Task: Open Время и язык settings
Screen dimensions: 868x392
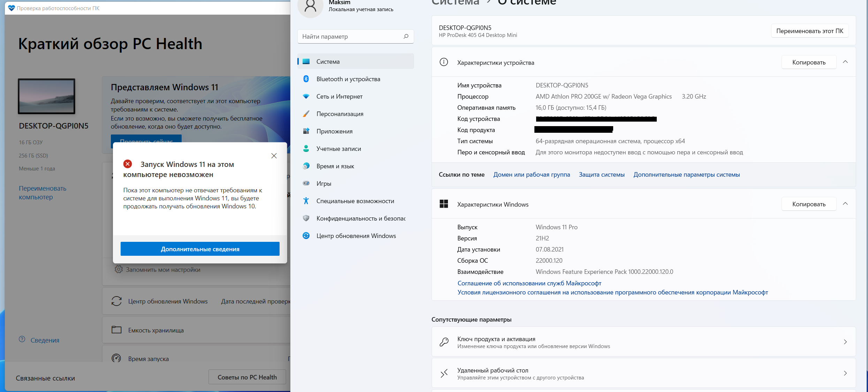Action: click(x=356, y=166)
